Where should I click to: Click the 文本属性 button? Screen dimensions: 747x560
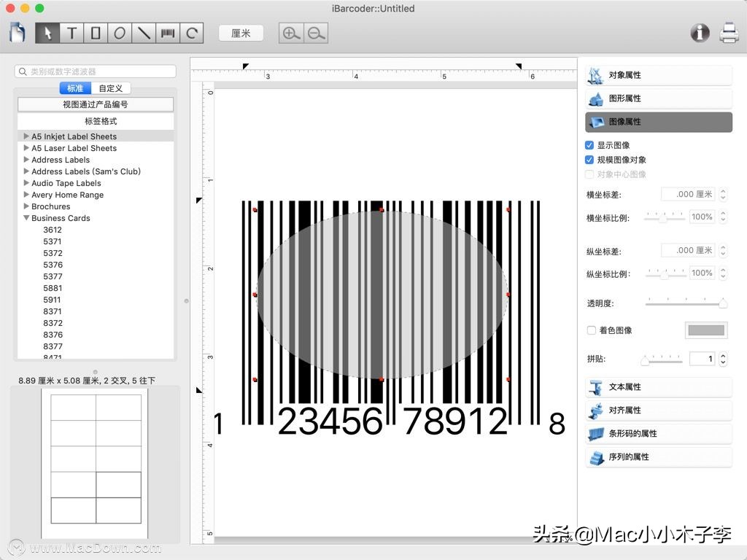coord(657,387)
